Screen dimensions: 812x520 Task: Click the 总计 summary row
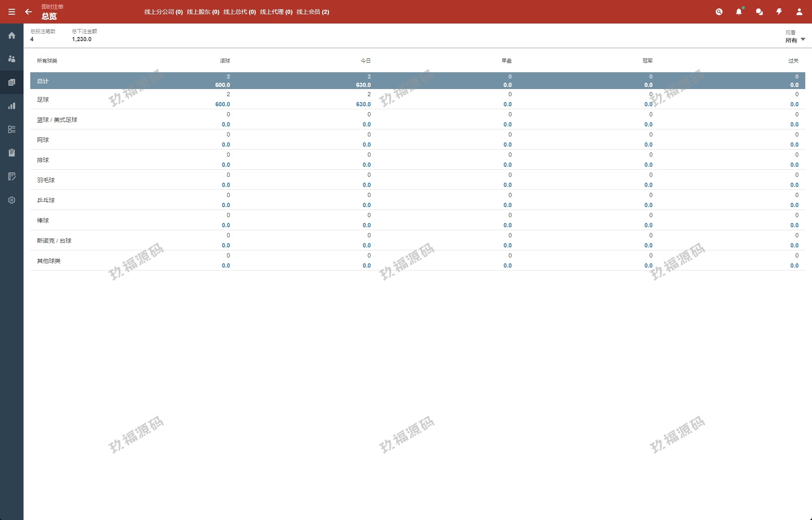click(x=43, y=81)
